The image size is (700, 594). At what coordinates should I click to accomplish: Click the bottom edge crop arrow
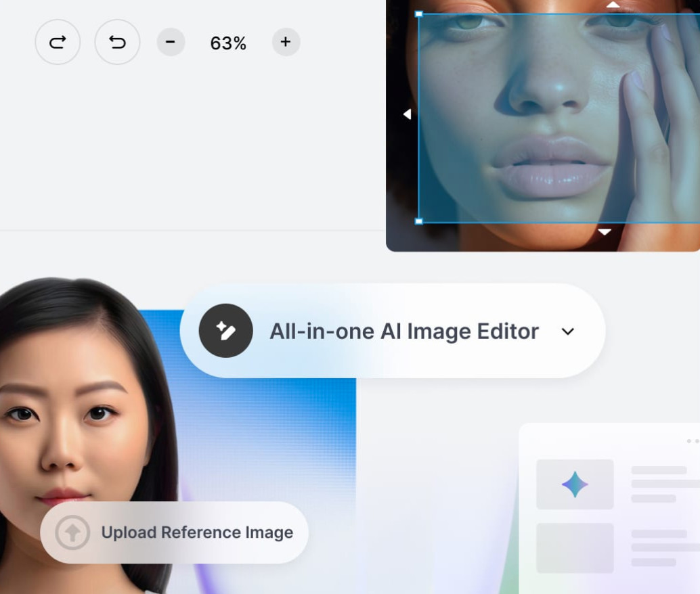(x=605, y=232)
